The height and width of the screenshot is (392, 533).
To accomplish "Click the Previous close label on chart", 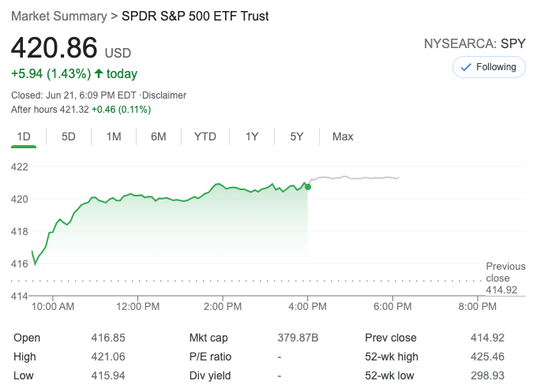I will point(505,272).
